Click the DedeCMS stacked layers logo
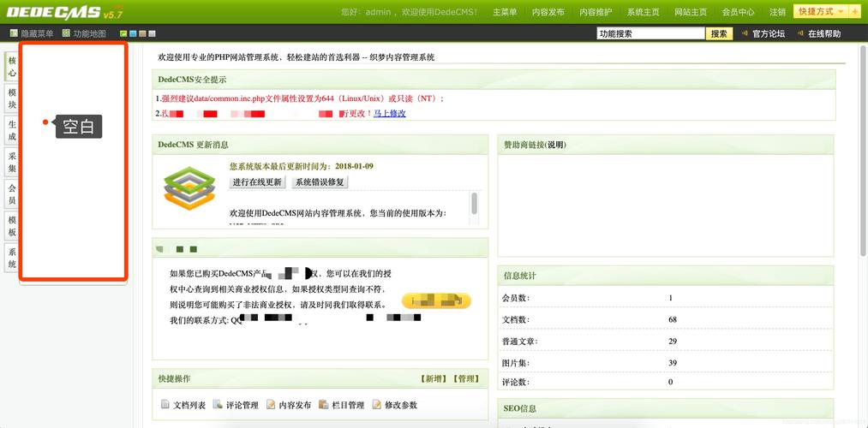This screenshot has height=428, width=868. (x=189, y=188)
